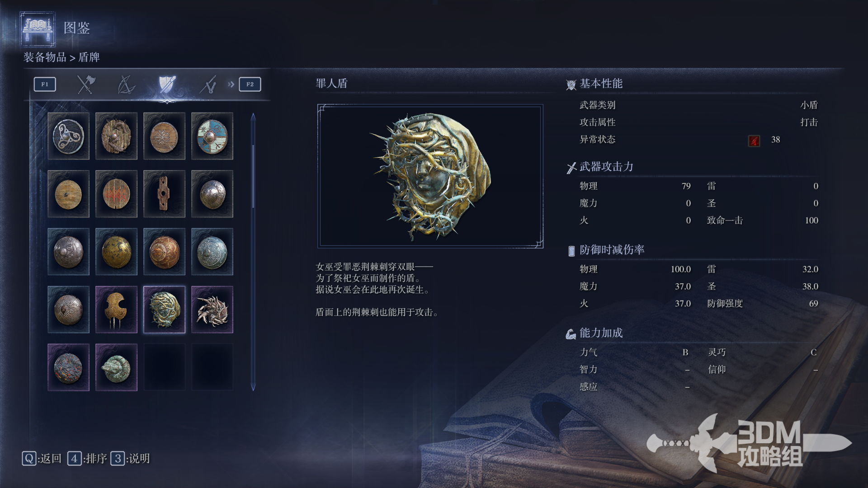Screen dimensions: 868x488
Task: Choose the spiked coil shield icon
Action: coord(212,310)
